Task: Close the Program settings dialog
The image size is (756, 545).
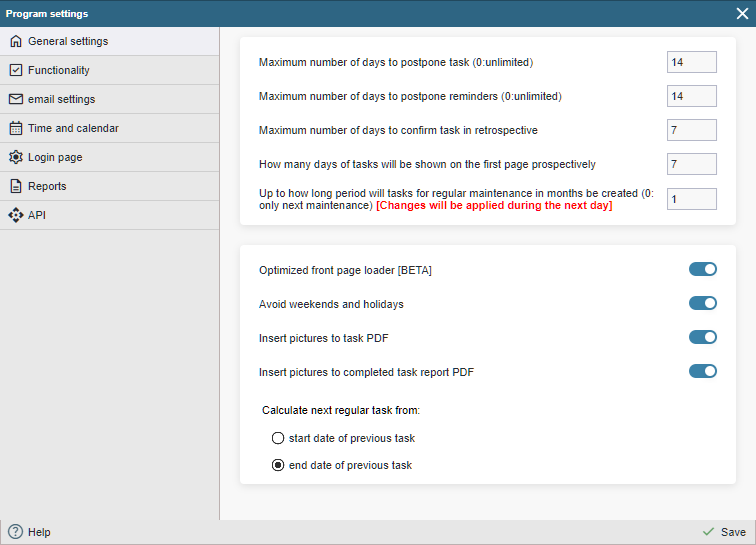Action: coord(742,13)
